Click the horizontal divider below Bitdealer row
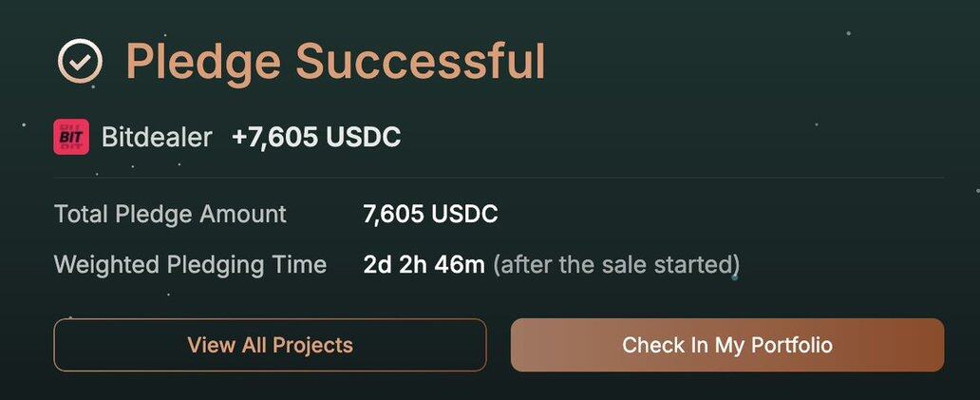980x400 pixels. [499, 178]
